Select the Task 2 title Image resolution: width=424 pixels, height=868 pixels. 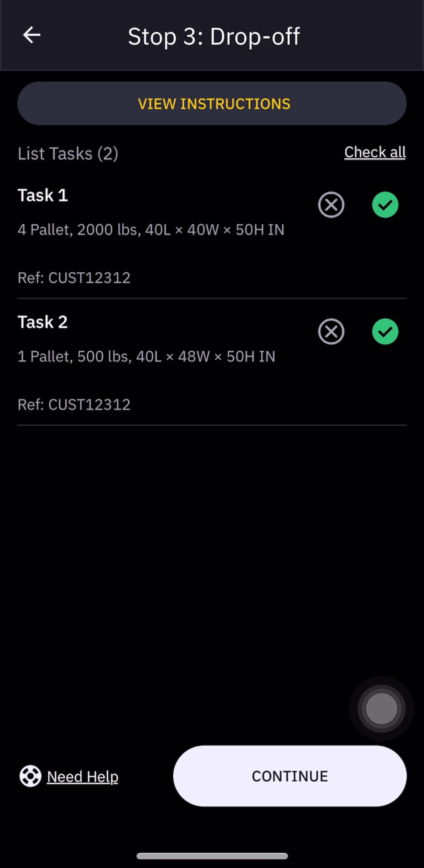43,322
